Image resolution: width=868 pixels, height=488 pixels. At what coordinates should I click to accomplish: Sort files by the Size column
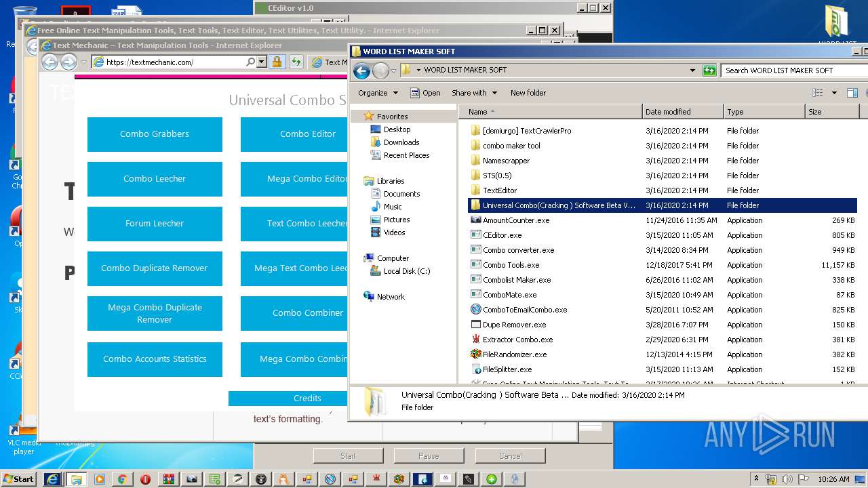click(x=831, y=112)
